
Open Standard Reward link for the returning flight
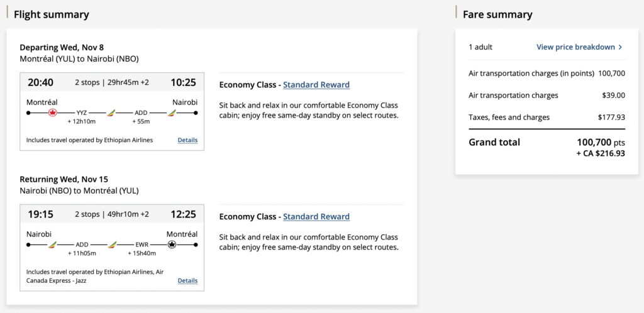tap(316, 217)
